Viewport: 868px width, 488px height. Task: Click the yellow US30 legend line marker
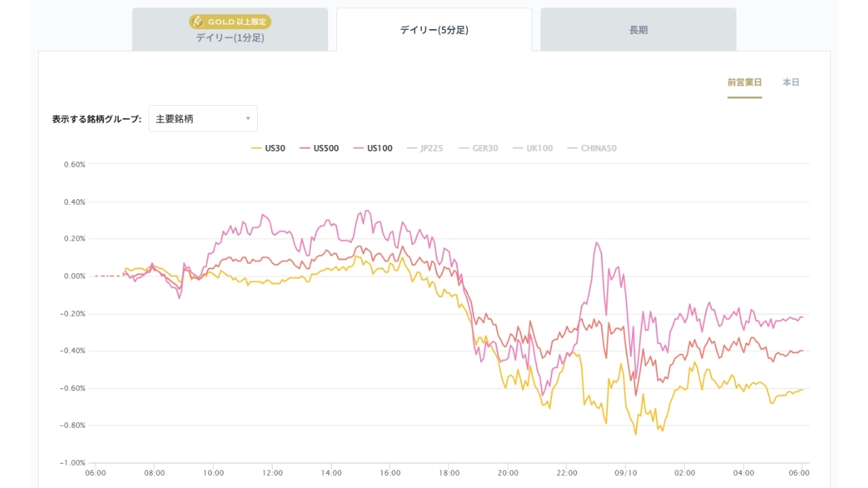pyautogui.click(x=256, y=148)
